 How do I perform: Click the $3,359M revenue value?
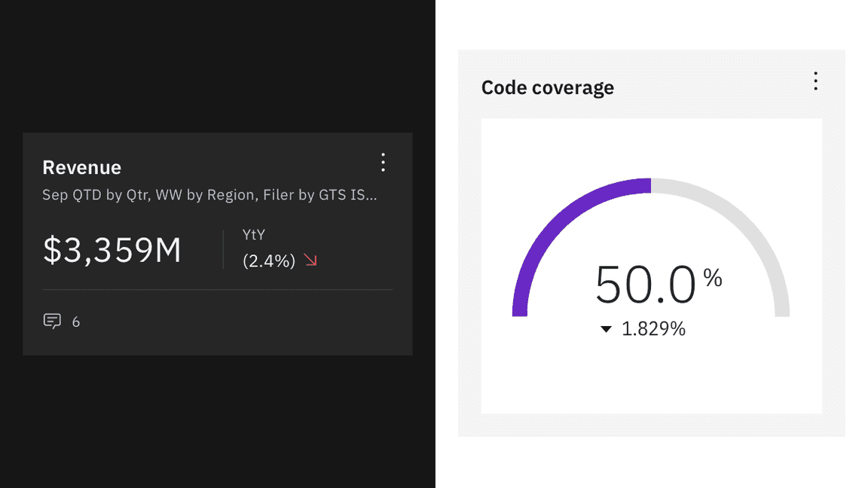coord(112,250)
